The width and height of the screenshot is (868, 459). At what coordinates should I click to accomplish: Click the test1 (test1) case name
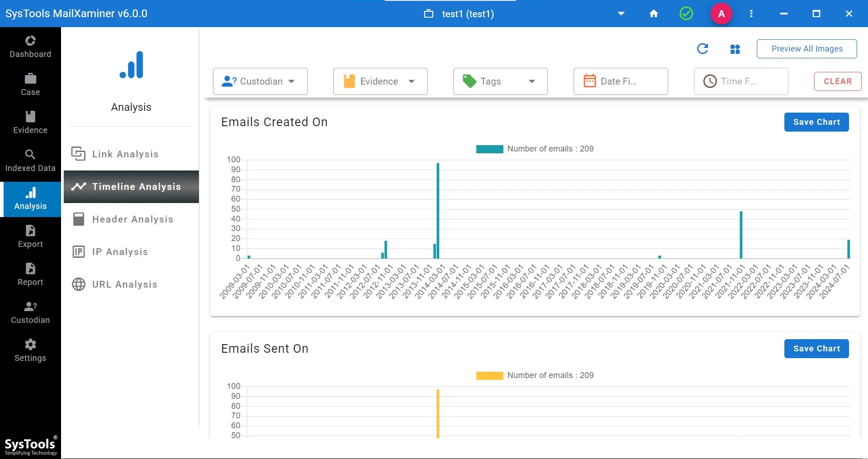(468, 14)
